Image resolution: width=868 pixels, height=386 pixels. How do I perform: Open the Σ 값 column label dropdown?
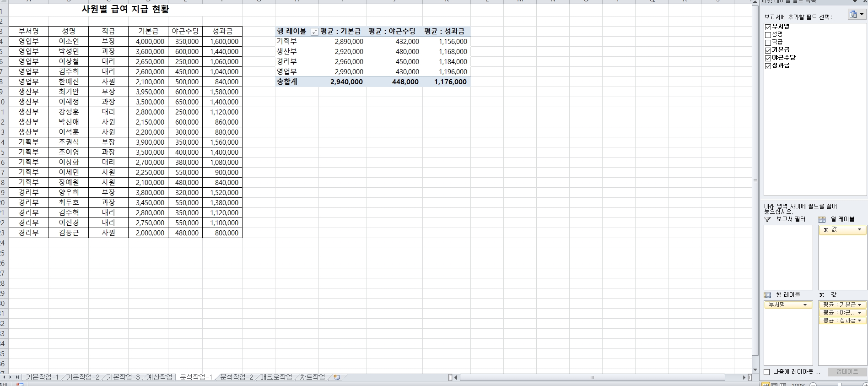point(859,230)
